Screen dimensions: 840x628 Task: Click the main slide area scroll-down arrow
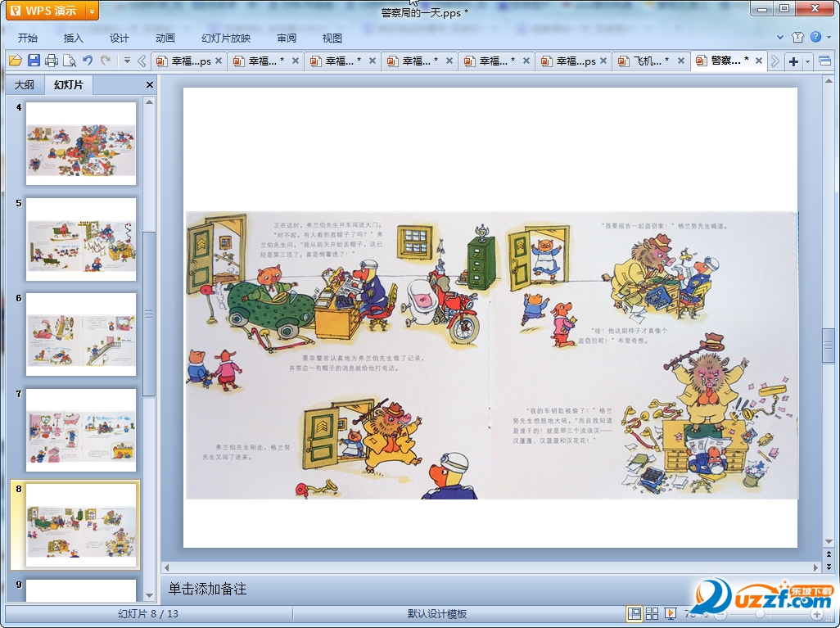[829, 541]
